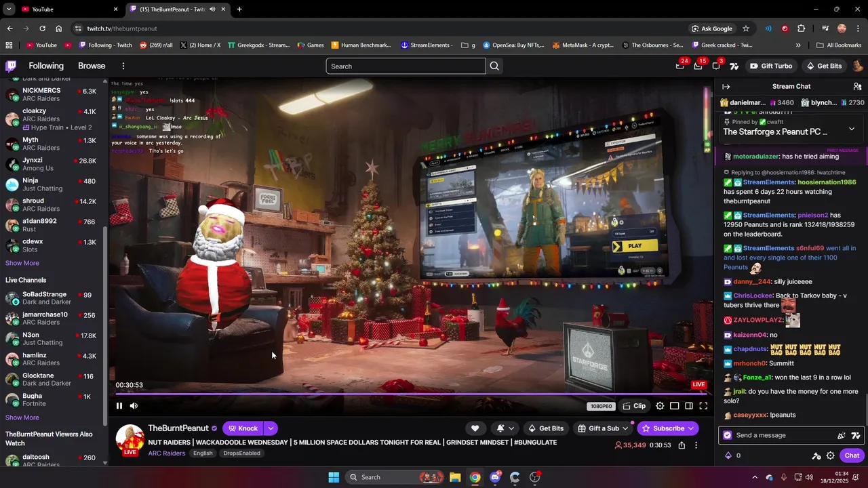Open the user profile avatar menu
Viewport: 868px width, 488px height.
click(x=858, y=66)
